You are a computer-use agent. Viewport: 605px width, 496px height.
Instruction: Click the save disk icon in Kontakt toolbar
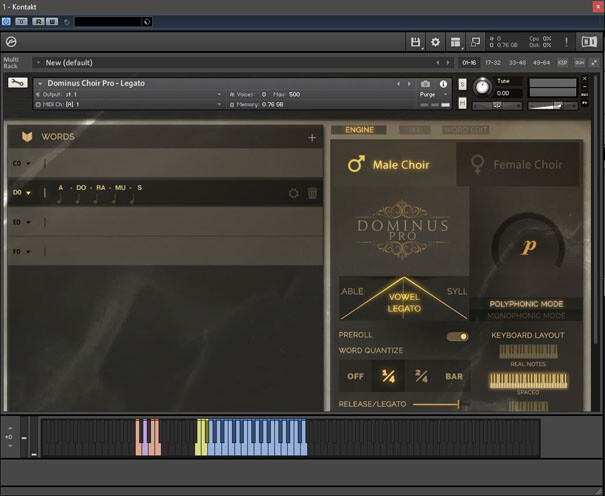point(415,42)
